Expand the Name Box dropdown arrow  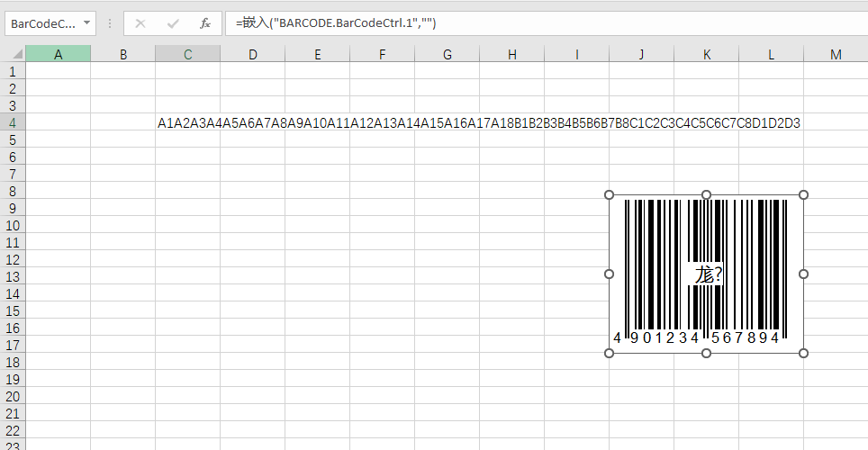86,23
